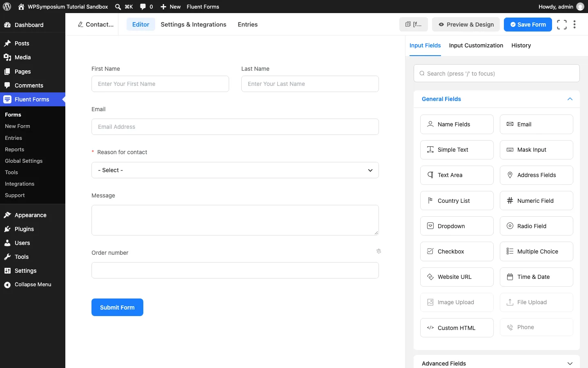The height and width of the screenshot is (368, 588).
Task: Collapse the WordPress admin menu
Action: [x=33, y=285]
